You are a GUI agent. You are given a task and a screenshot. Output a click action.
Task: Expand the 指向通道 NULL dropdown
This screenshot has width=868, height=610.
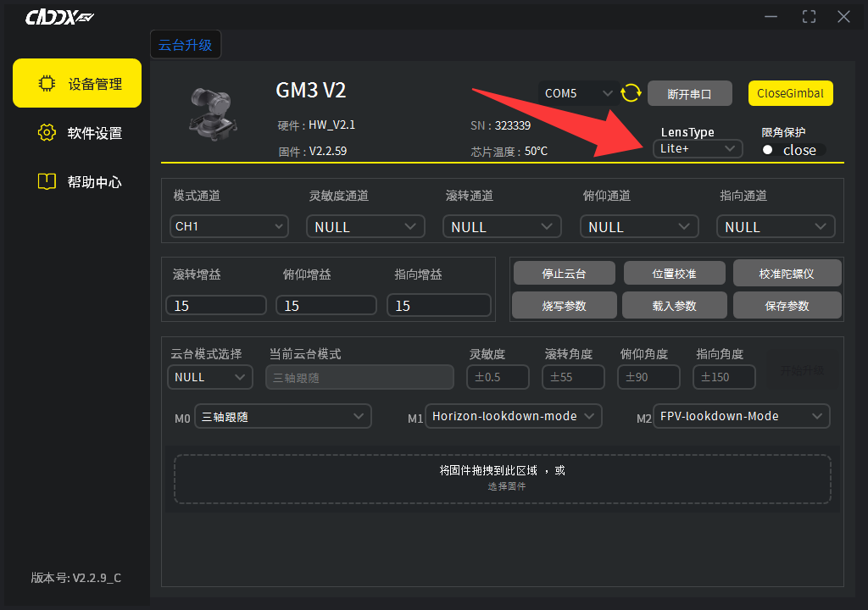pyautogui.click(x=776, y=226)
